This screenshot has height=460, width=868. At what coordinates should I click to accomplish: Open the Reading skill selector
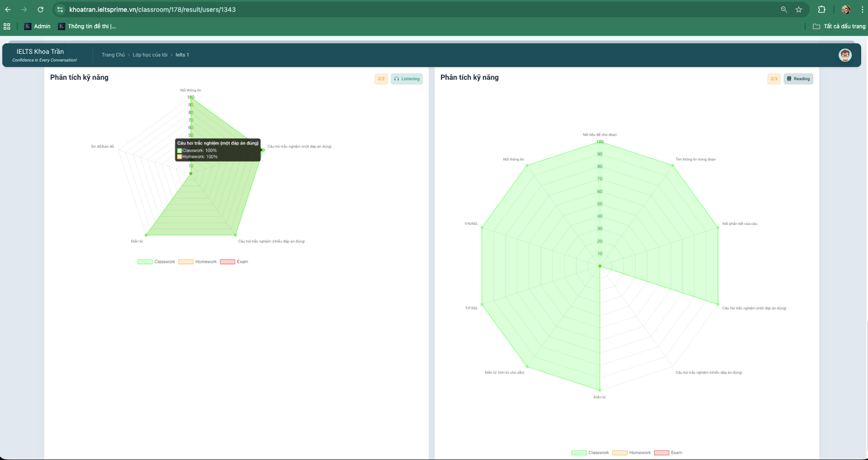pyautogui.click(x=798, y=79)
